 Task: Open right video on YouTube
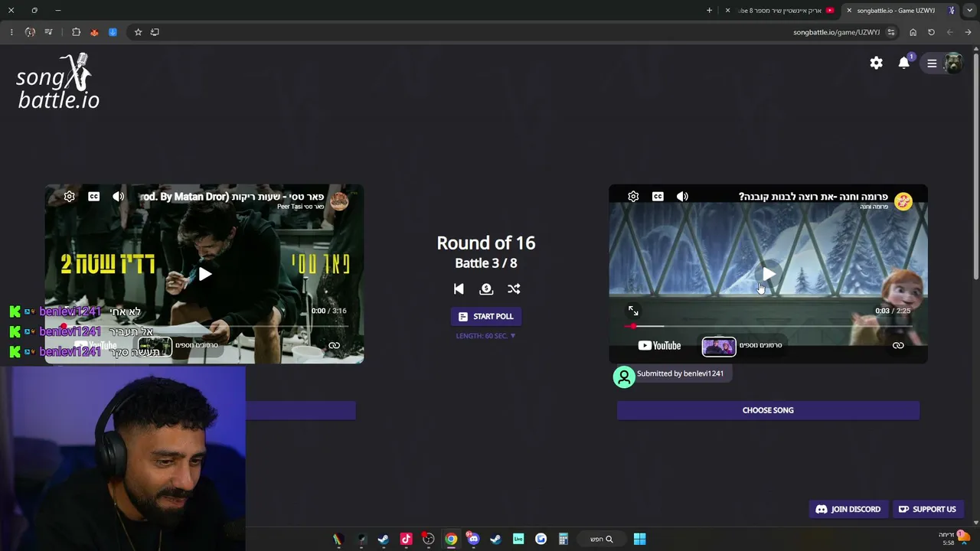click(659, 346)
